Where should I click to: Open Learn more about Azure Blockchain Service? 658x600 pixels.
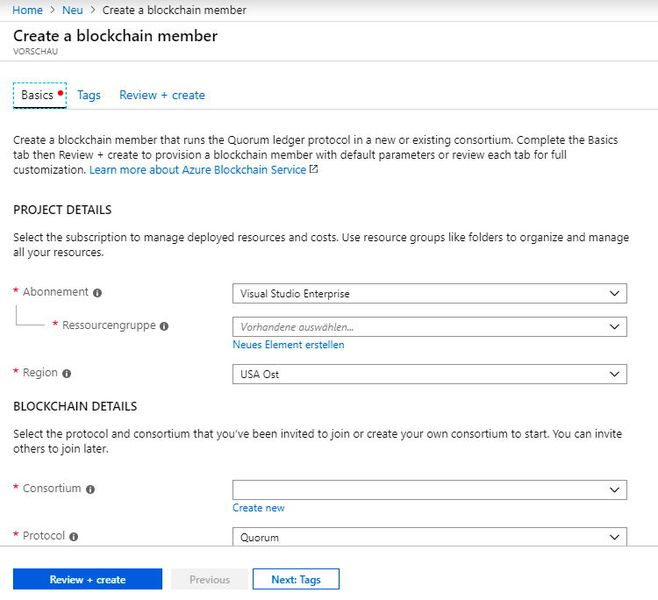click(x=198, y=170)
